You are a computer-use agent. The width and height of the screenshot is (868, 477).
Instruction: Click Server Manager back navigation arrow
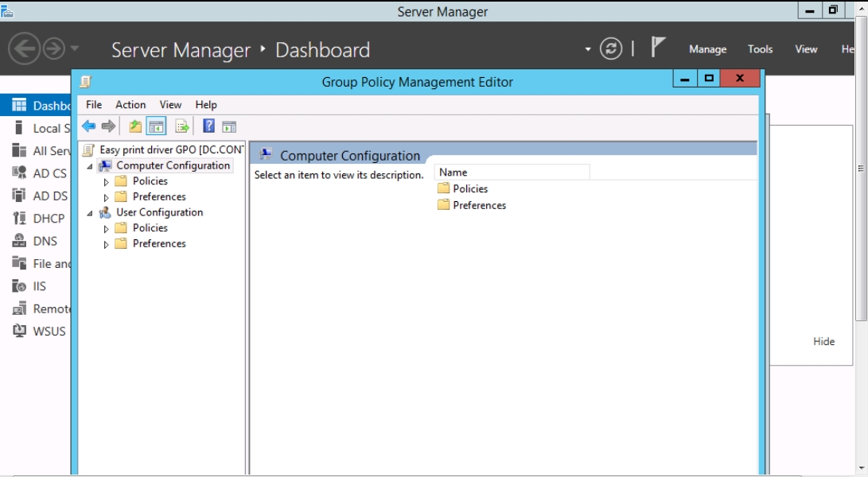pyautogui.click(x=24, y=49)
